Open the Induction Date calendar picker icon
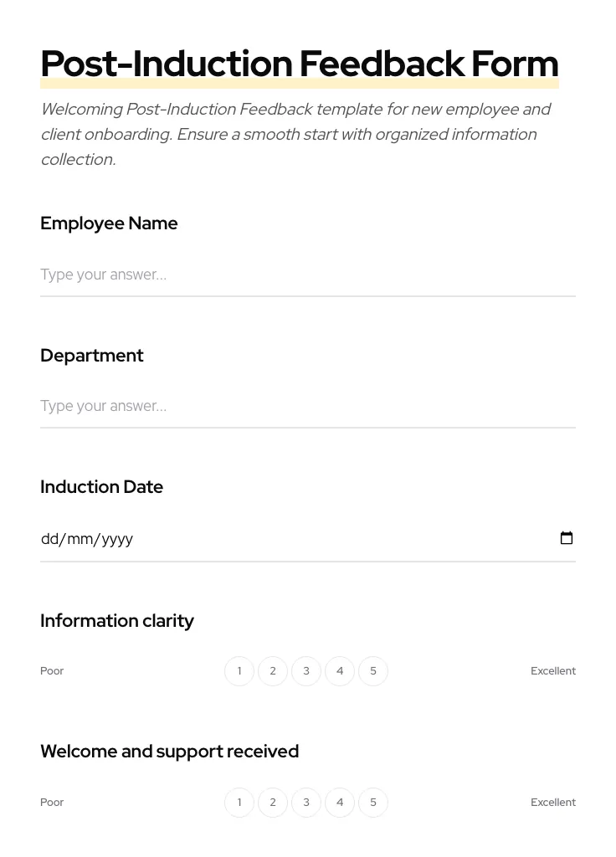Image resolution: width=616 pixels, height=857 pixels. 567,538
